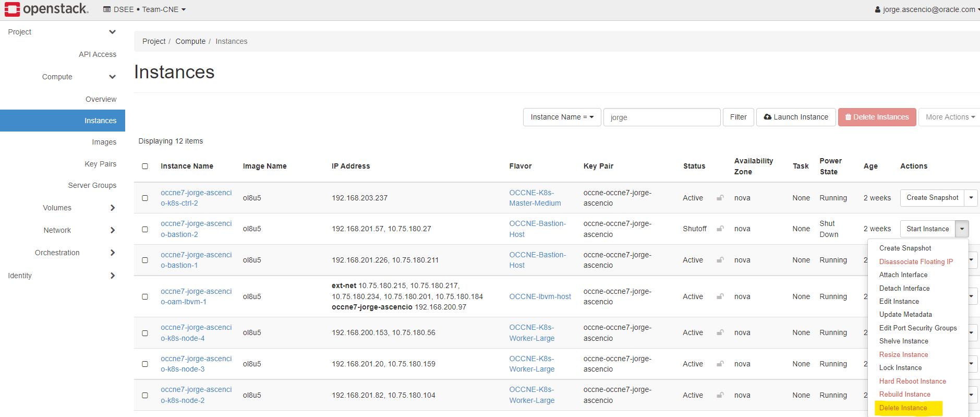980x417 pixels.
Task: Open actions arrow beside Create Snapshot for k8s-ctrl-2
Action: click(x=971, y=198)
